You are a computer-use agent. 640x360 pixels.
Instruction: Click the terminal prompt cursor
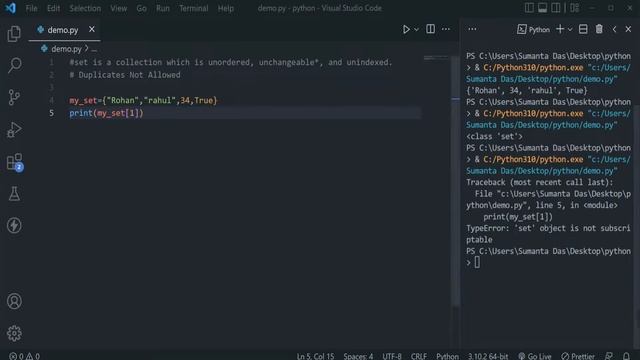pos(477,262)
